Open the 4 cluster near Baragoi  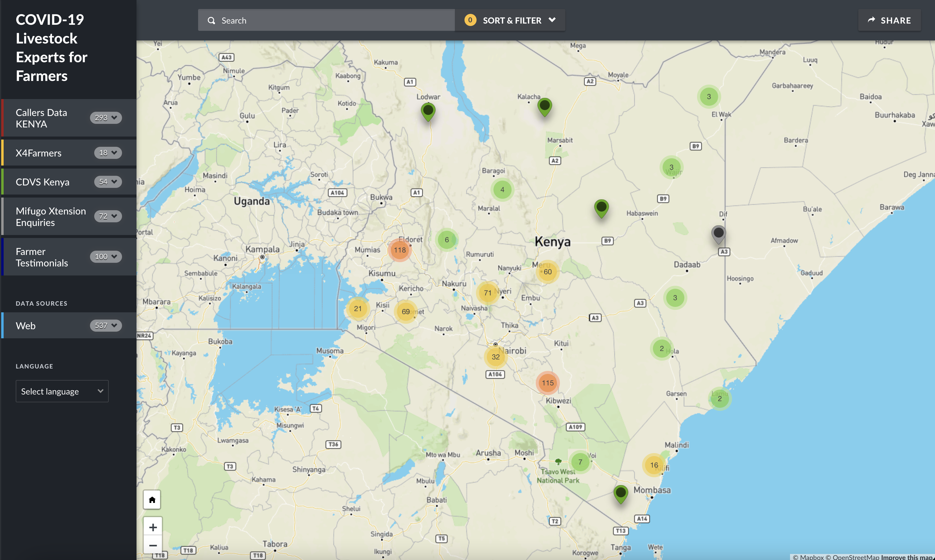pyautogui.click(x=502, y=189)
